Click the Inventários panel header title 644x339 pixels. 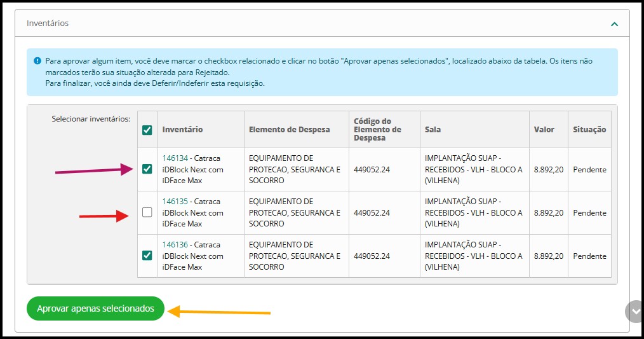[48, 23]
